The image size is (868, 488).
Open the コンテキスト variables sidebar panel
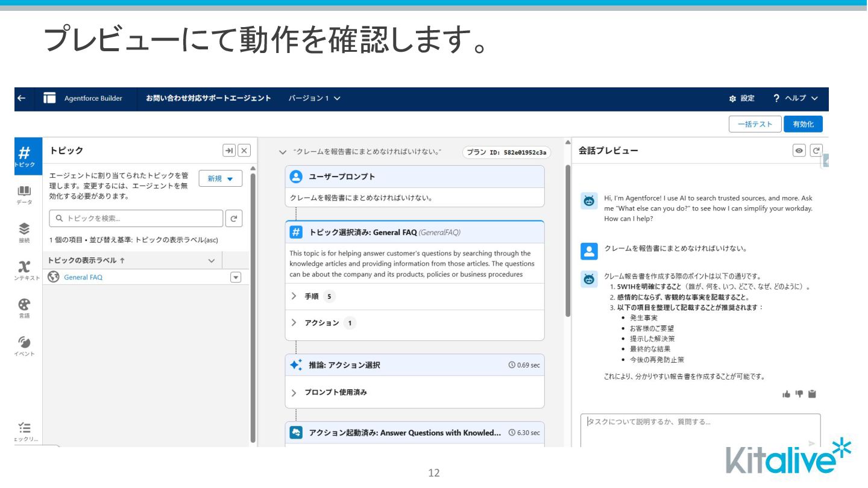click(25, 271)
